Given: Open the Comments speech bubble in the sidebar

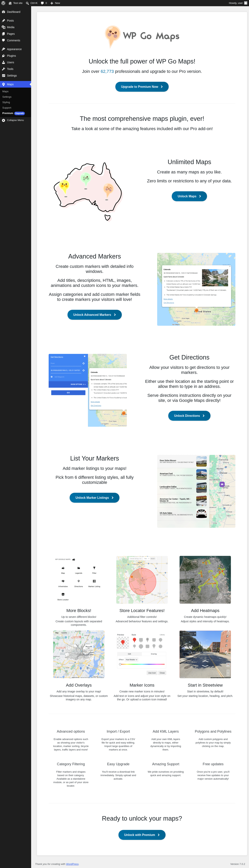Looking at the screenshot, I should [3, 40].
